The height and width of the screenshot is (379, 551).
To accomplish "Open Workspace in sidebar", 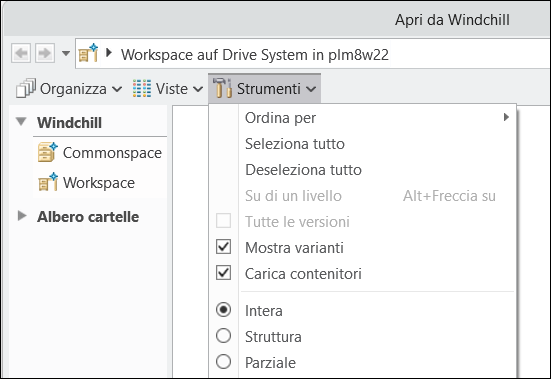I will tap(100, 183).
